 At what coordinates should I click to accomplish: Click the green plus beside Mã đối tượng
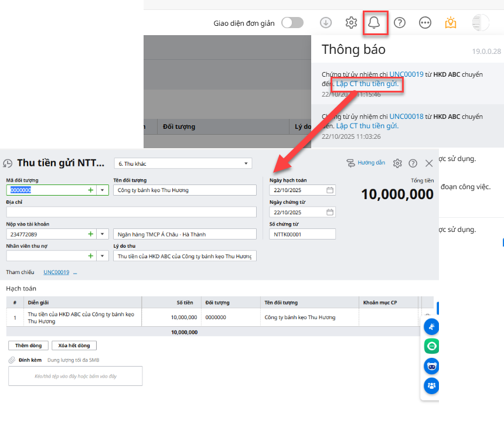click(x=90, y=190)
